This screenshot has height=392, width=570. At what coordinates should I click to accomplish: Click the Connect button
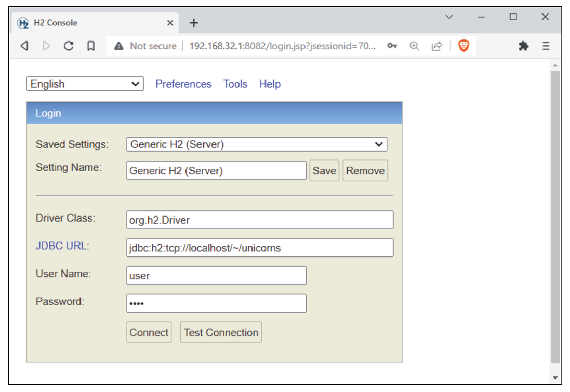tap(149, 332)
